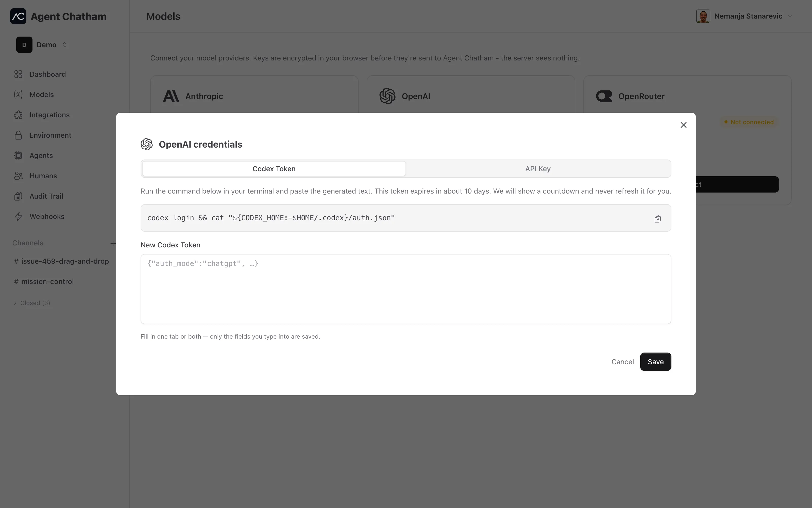Viewport: 812px width, 508px height.
Task: Open the Humans page
Action: [x=43, y=176]
